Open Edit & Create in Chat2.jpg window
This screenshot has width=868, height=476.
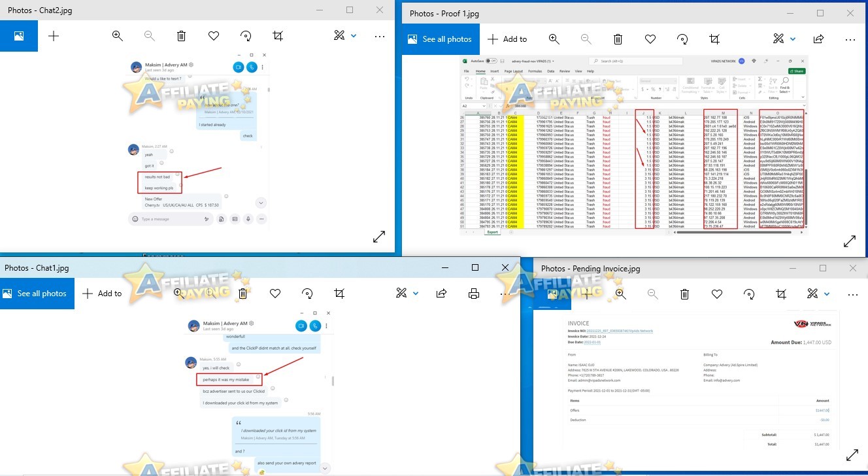pyautogui.click(x=339, y=36)
